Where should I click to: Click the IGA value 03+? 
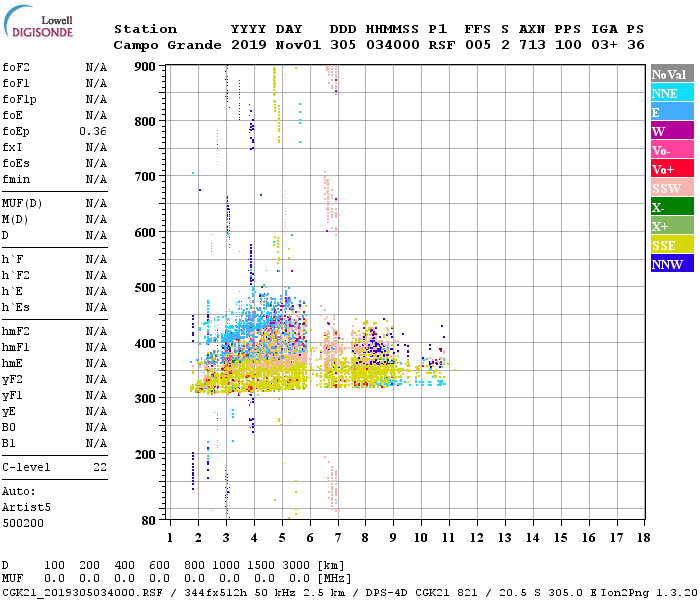coord(604,45)
